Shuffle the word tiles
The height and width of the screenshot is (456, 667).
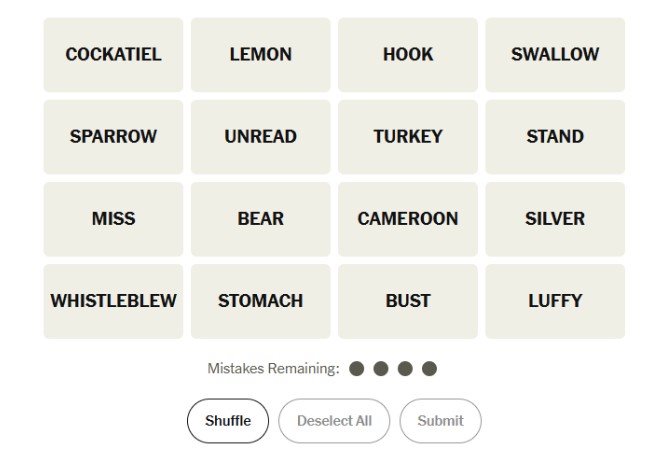pyautogui.click(x=228, y=421)
